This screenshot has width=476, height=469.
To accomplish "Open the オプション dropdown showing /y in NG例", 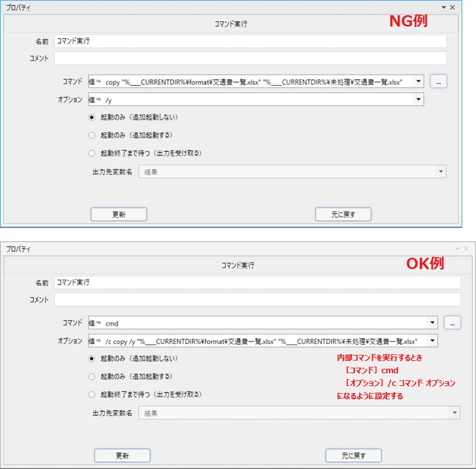I will tap(419, 99).
